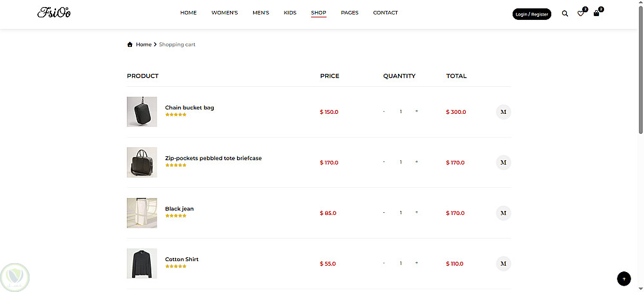Click the scroll-to-top arrow button

click(x=623, y=278)
